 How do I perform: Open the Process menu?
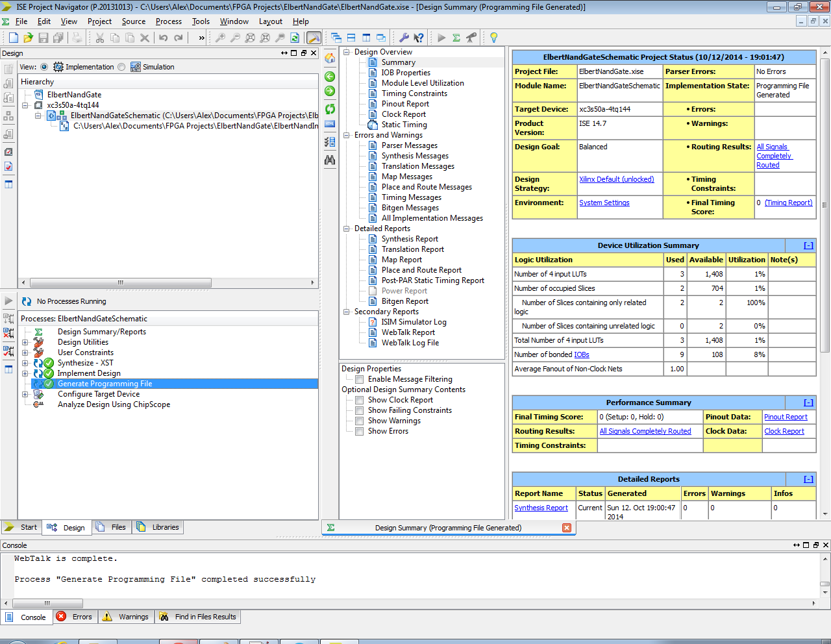(168, 21)
